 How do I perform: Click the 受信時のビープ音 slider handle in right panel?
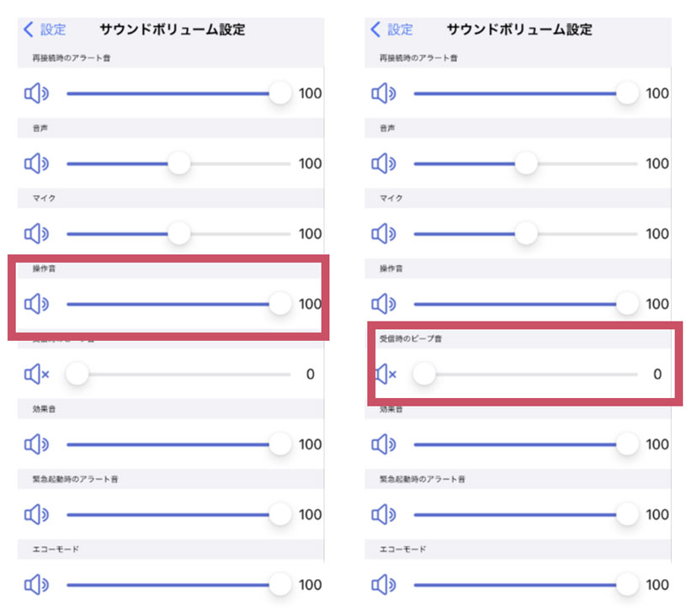[424, 374]
